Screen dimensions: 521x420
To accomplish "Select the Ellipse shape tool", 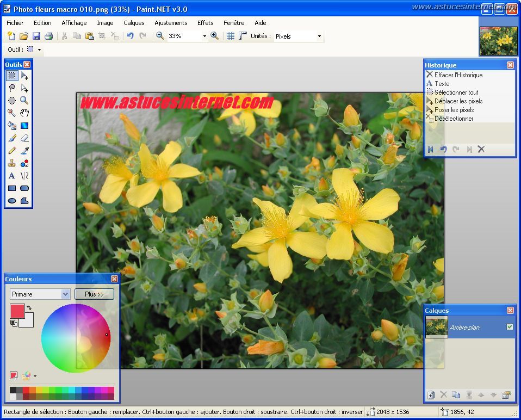I will [x=11, y=201].
